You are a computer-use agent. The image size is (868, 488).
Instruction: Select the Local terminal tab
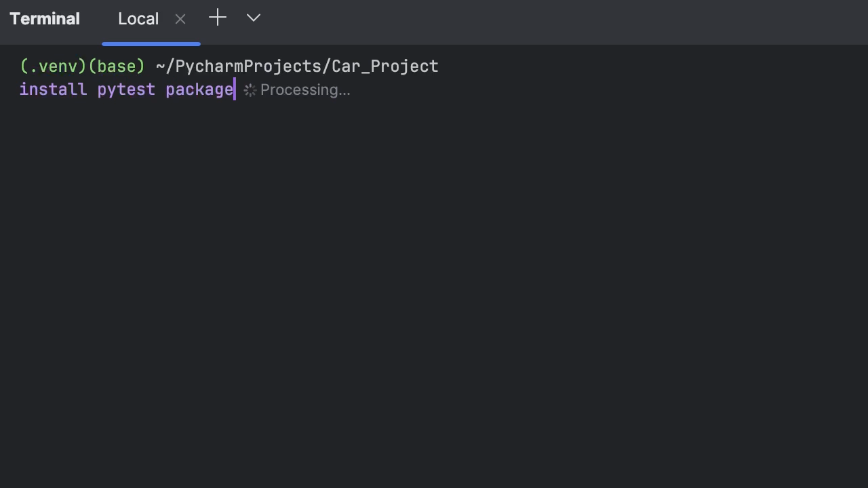click(x=138, y=19)
